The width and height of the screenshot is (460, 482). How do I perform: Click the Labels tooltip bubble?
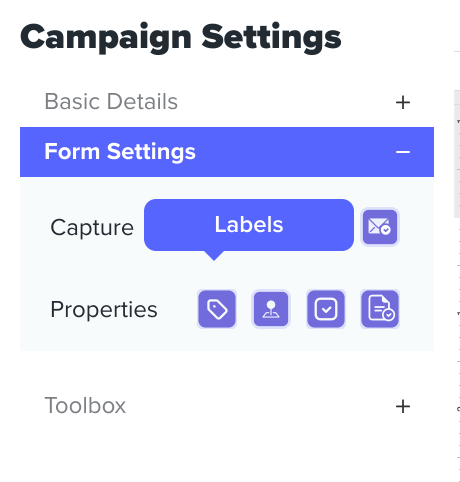coord(249,225)
